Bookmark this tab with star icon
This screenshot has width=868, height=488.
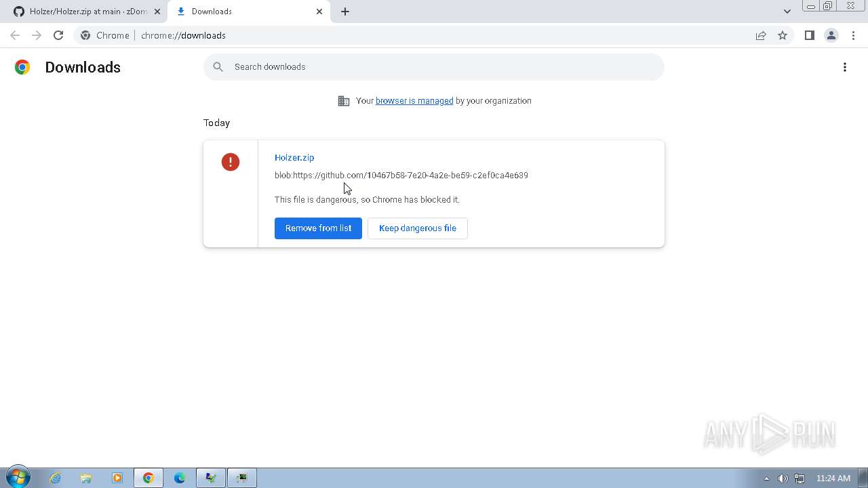click(783, 35)
